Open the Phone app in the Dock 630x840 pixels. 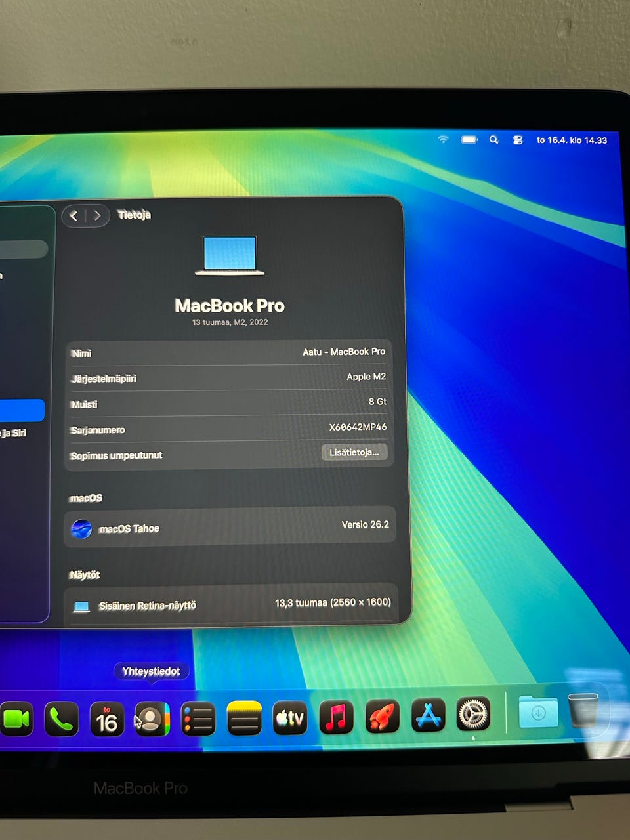pos(61,719)
